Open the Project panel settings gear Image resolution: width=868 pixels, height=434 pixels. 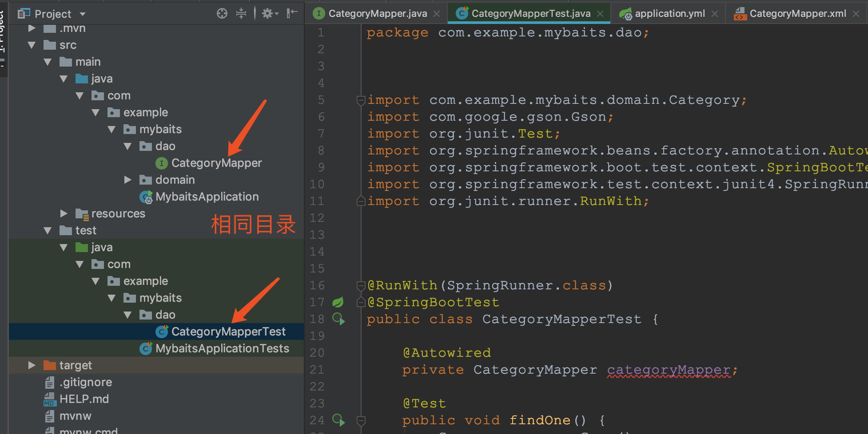(270, 13)
